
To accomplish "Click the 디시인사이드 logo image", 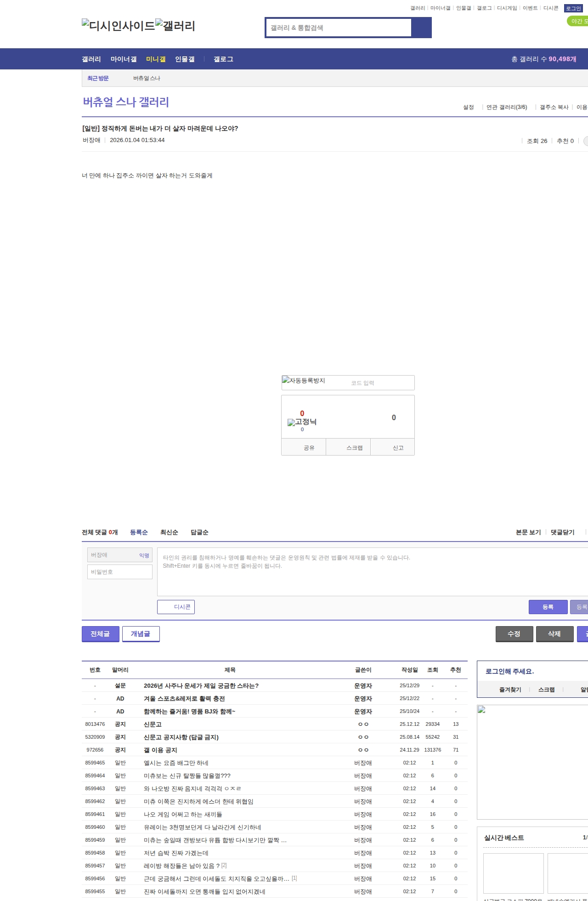I will tap(118, 26).
